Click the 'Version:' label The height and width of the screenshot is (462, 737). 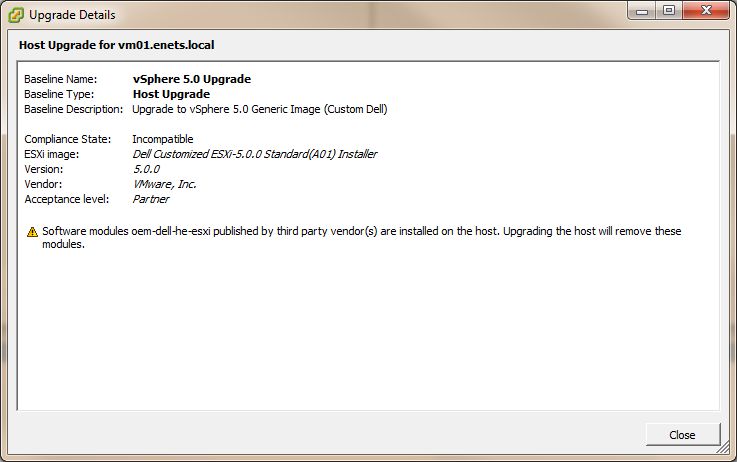click(x=44, y=169)
